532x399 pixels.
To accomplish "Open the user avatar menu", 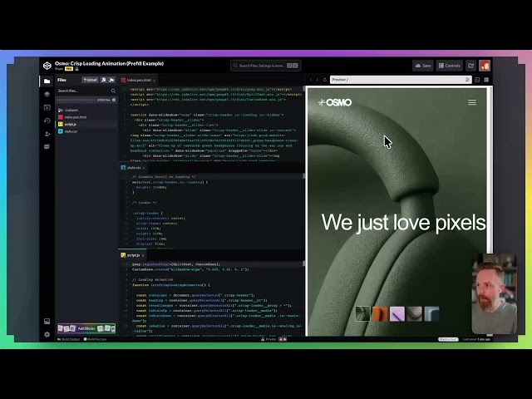I will (485, 66).
